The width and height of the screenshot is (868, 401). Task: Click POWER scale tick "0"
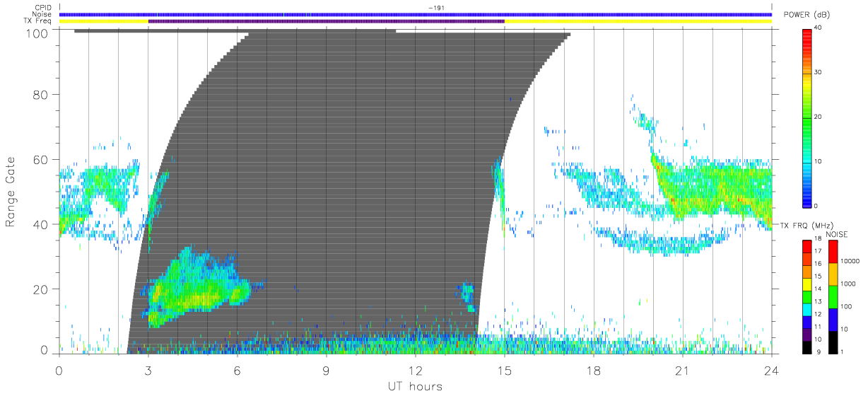816,206
